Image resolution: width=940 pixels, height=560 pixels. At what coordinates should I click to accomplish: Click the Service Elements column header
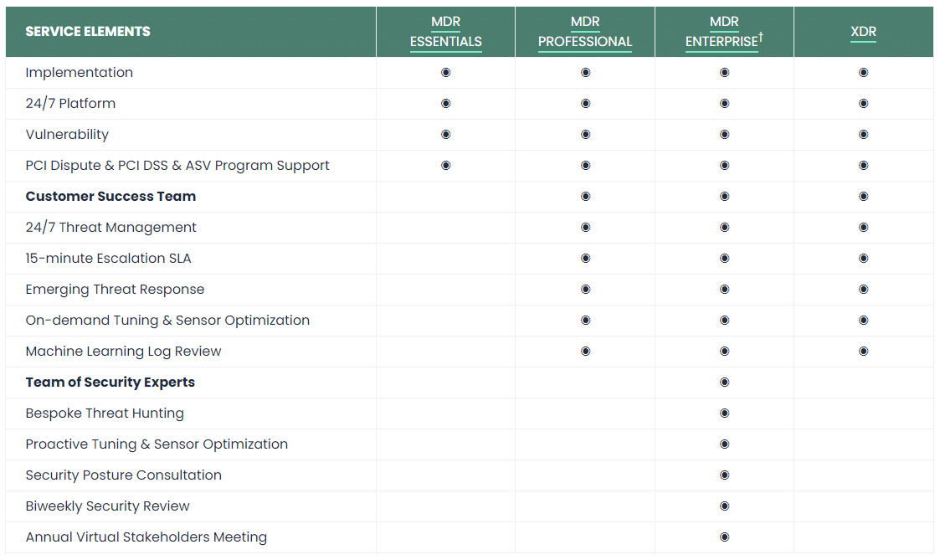88,32
